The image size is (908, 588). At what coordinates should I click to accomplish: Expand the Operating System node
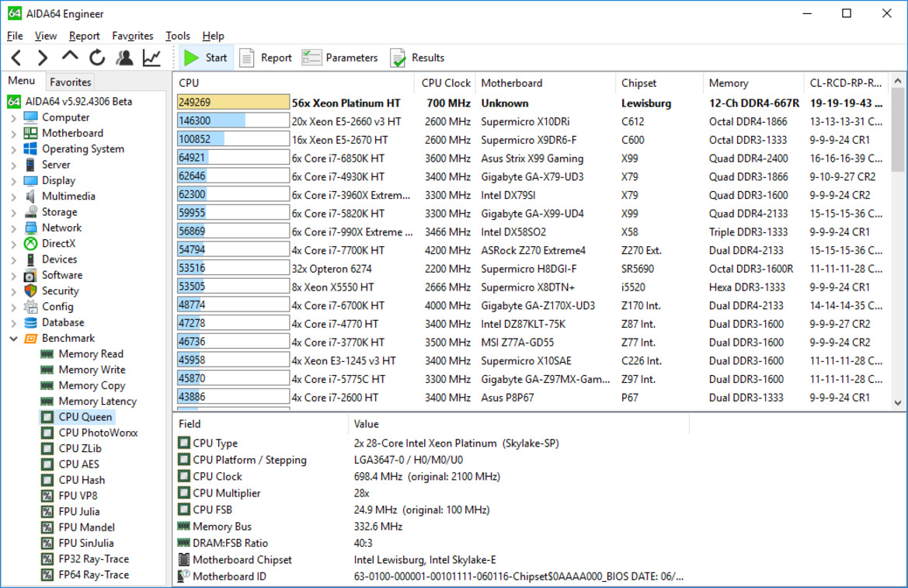point(13,149)
